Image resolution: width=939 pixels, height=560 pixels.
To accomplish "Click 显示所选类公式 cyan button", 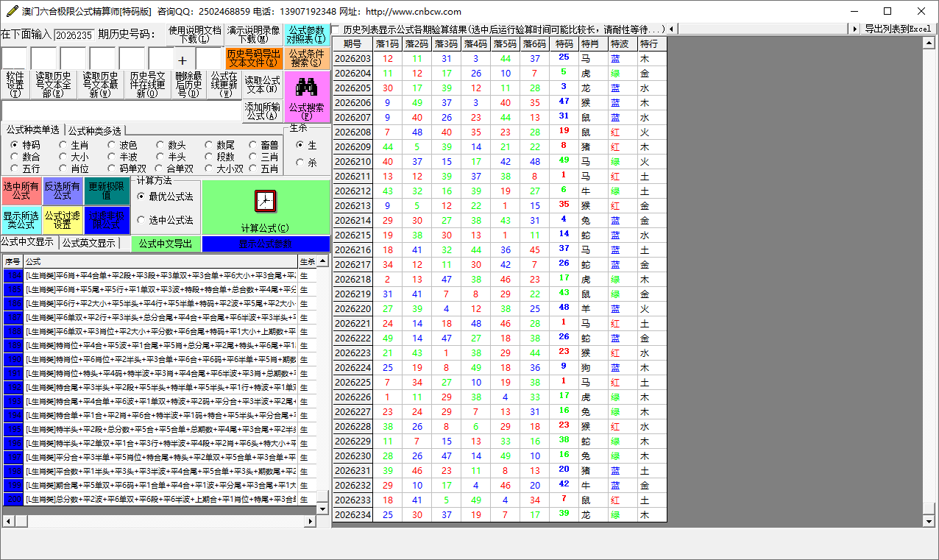I will [21, 221].
